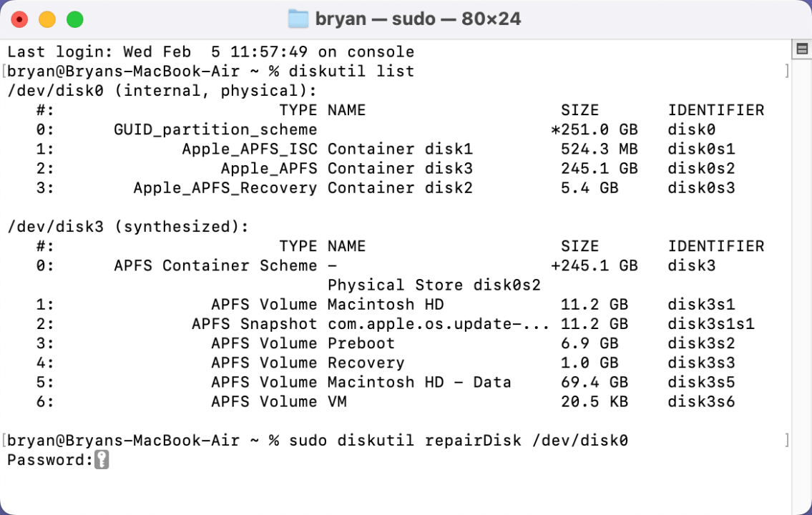
Task: Select the "/dev/disk0 (internal, physical)" header line
Action: point(162,91)
